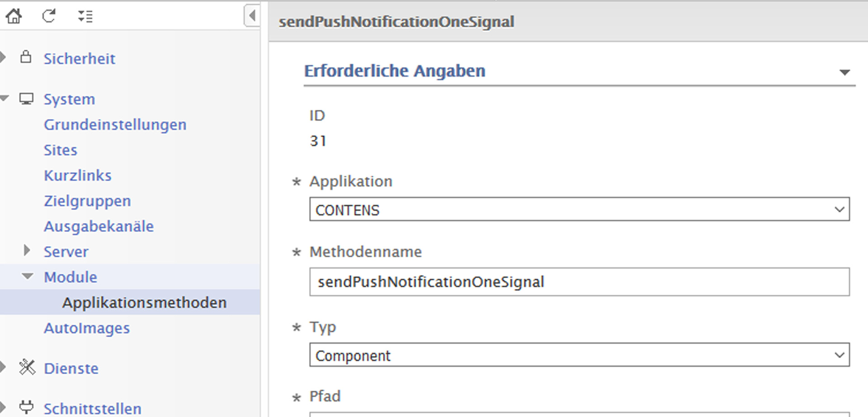
Task: Click the home icon in the toolbar
Action: (x=14, y=16)
